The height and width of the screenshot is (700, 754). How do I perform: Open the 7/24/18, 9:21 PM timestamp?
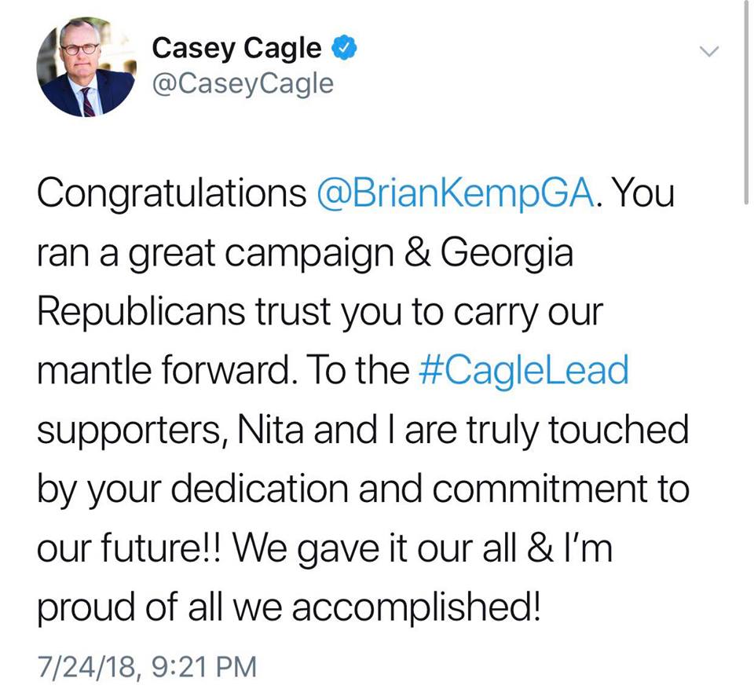coord(147,667)
